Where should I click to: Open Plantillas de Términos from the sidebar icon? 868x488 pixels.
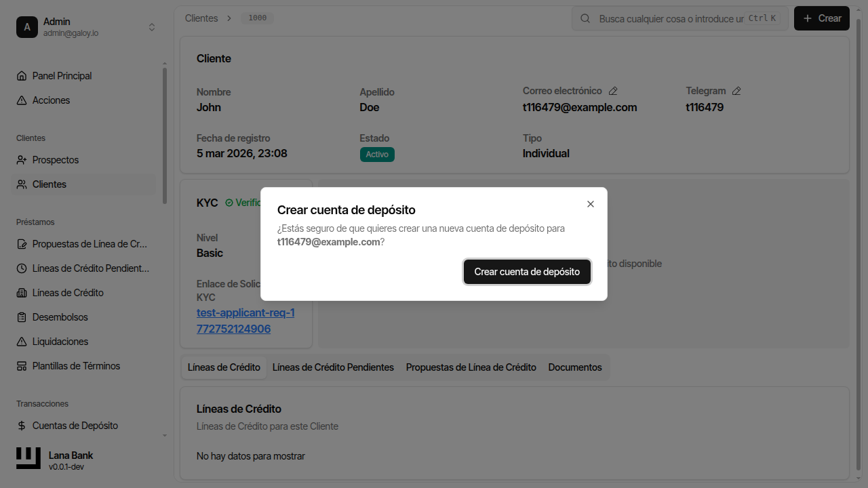coord(21,365)
